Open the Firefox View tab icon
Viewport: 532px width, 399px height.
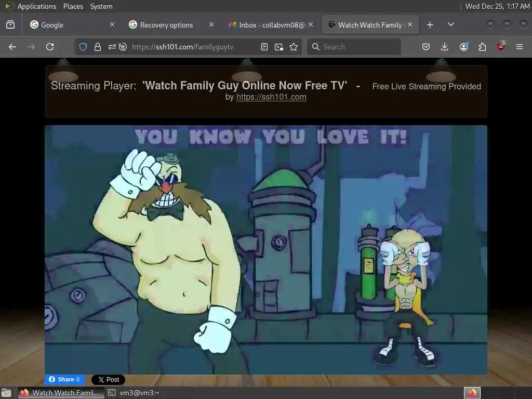point(10,25)
